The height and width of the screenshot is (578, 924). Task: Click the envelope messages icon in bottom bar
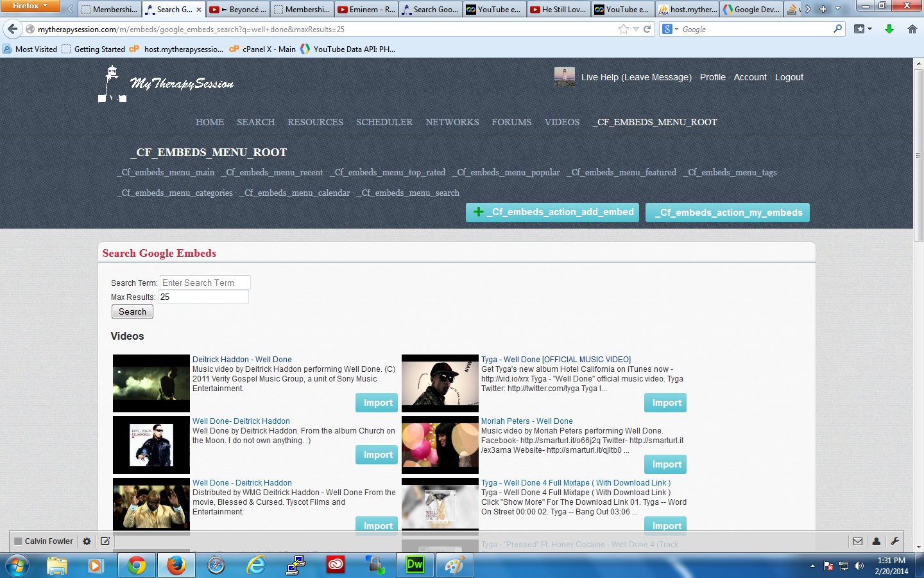click(x=857, y=541)
